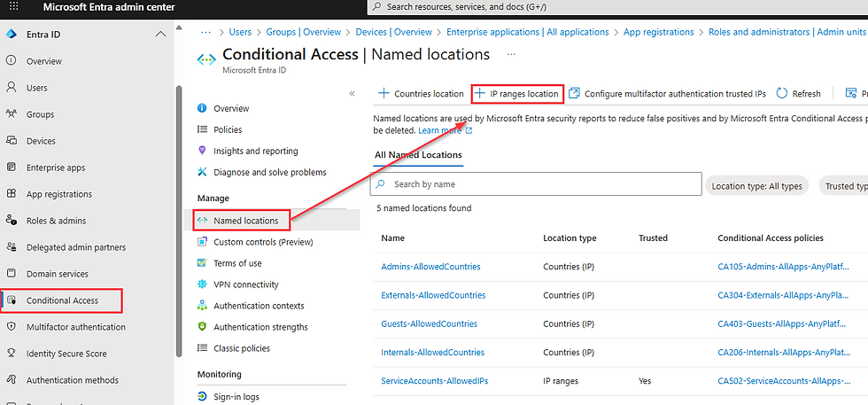868x405 pixels.
Task: Go to the Users breadcrumb
Action: click(x=239, y=32)
